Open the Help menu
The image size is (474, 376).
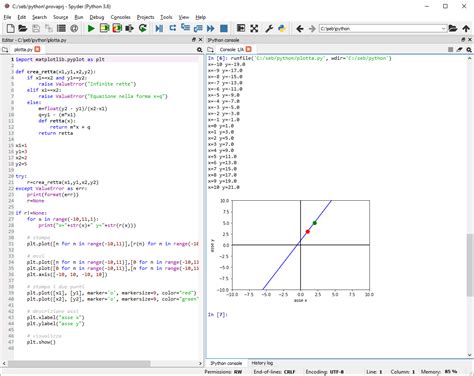point(201,17)
